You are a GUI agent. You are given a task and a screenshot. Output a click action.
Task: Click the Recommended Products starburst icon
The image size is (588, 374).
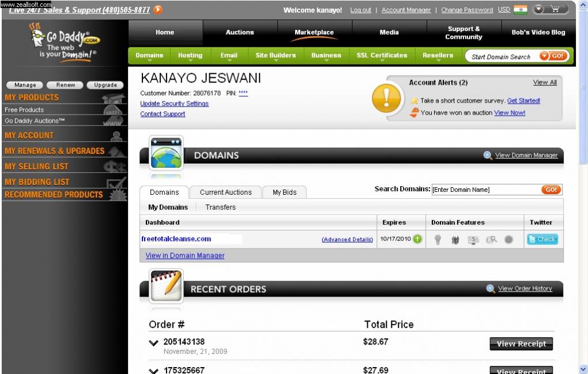click(118, 195)
